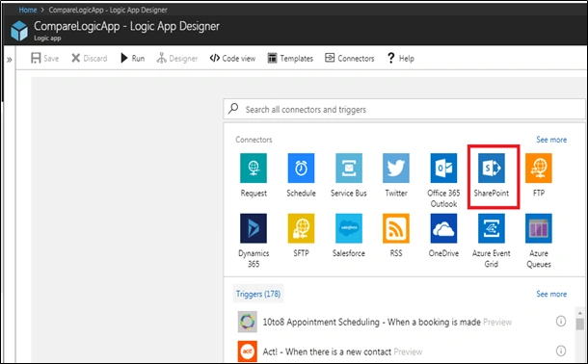The image size is (588, 364).
Task: Expand the collapsed left sidebar
Action: tap(9, 60)
